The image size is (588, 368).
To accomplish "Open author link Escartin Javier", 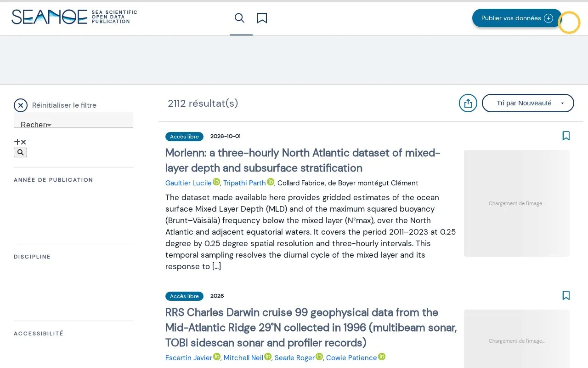I will [x=189, y=358].
